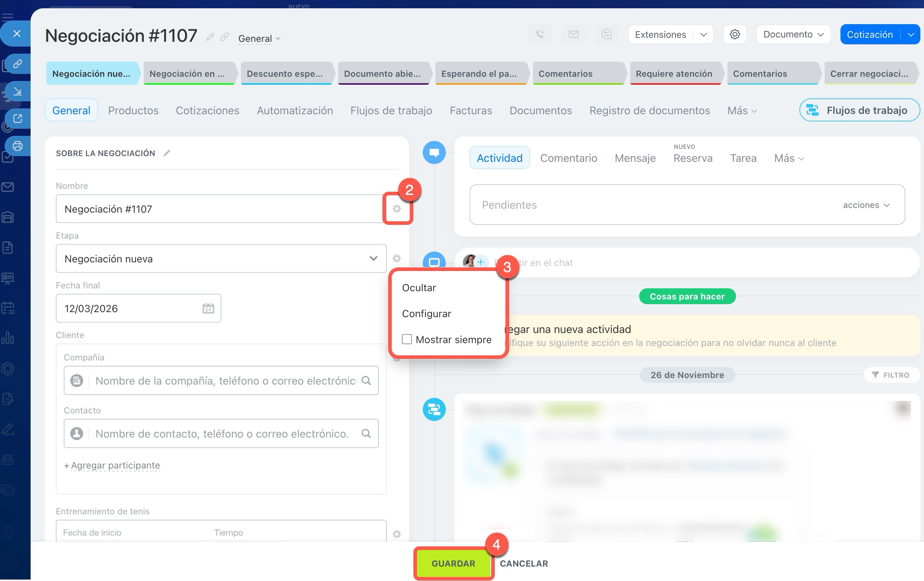Select the Descuento espe... pipeline stage
924x581 pixels.
click(x=285, y=74)
